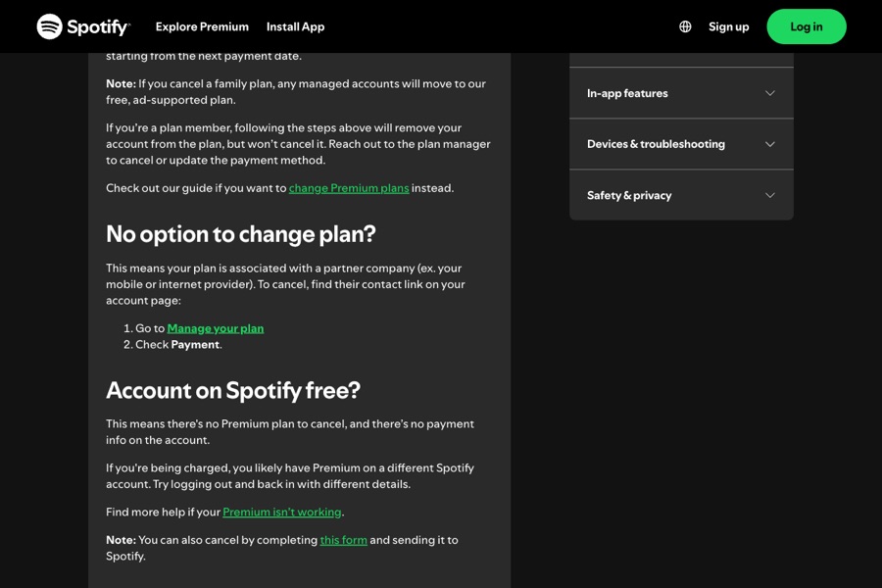Click the chevron beside Safety & privacy

[x=770, y=195]
